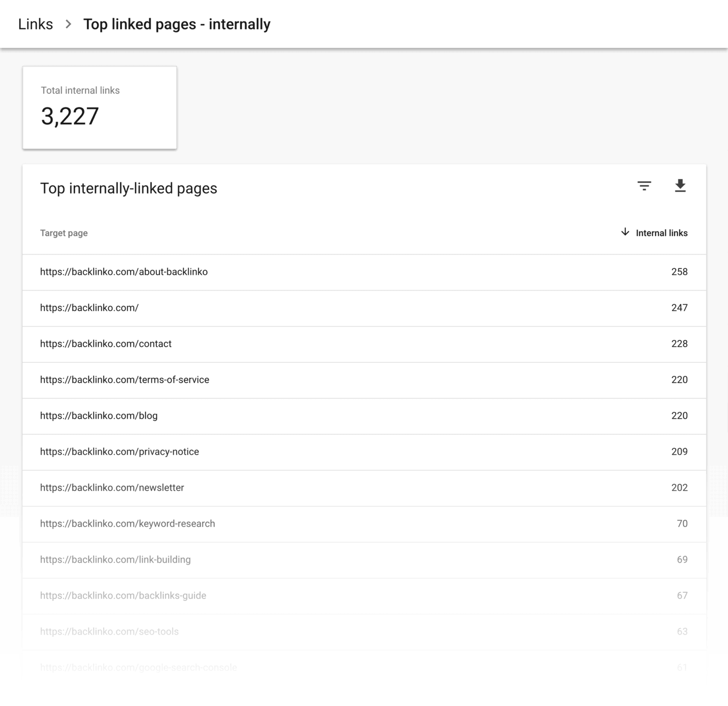Click the privacy-notice page row
Screen dimensions: 728x706
point(119,452)
